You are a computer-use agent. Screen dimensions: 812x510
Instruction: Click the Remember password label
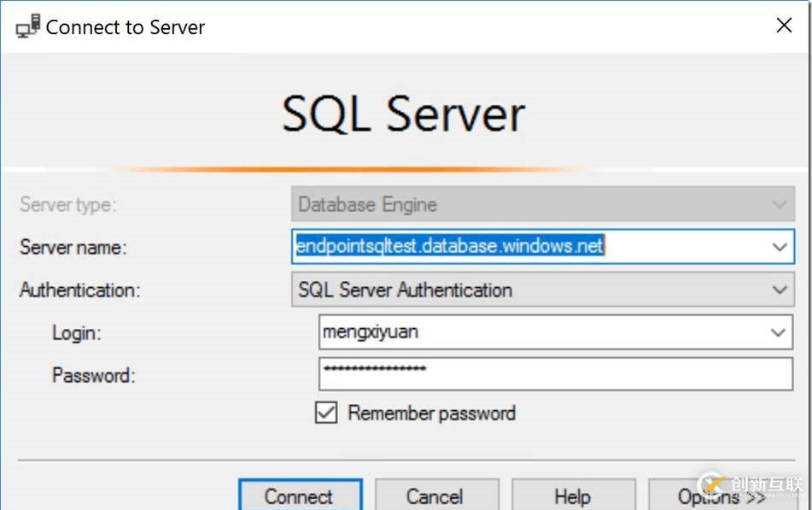431,413
